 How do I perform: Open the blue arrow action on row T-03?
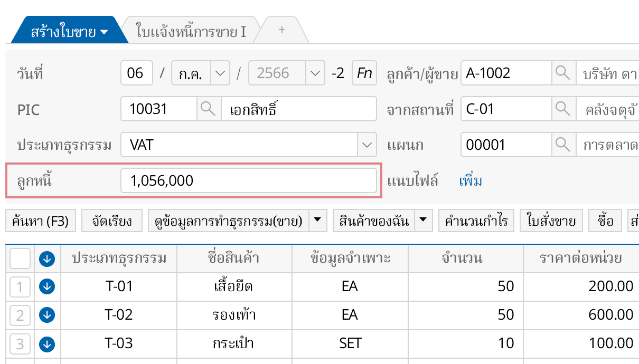point(47,343)
